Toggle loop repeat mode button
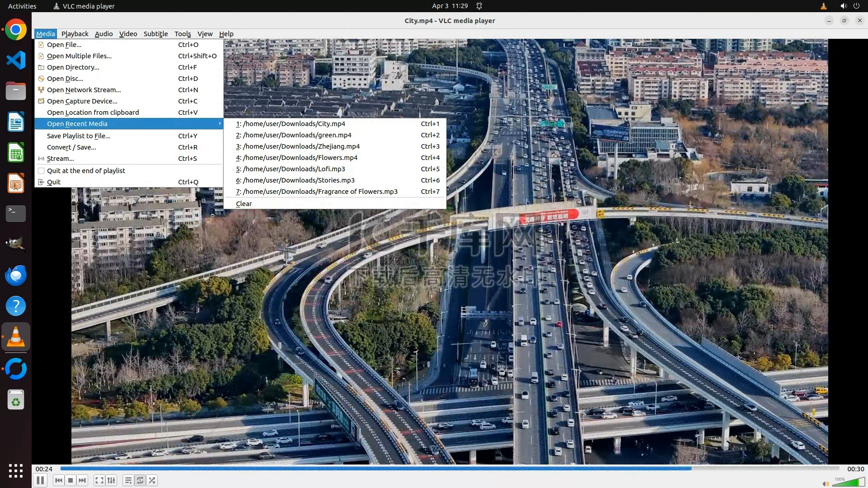This screenshot has height=488, width=868. point(140,480)
